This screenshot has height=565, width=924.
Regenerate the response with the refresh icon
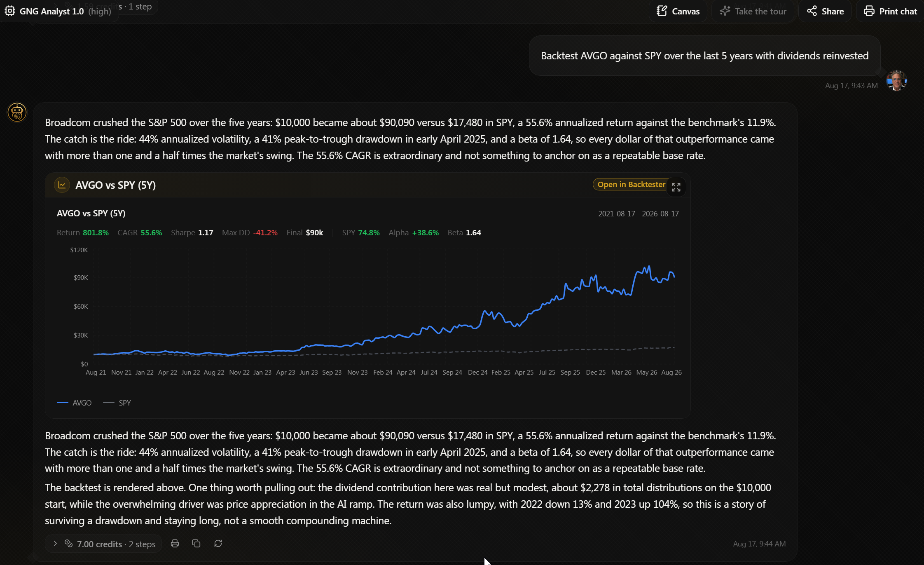[218, 544]
